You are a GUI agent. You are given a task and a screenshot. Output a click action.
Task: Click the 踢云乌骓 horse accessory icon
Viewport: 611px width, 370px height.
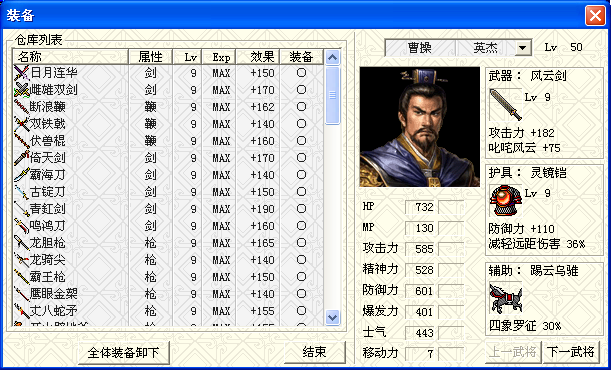506,298
